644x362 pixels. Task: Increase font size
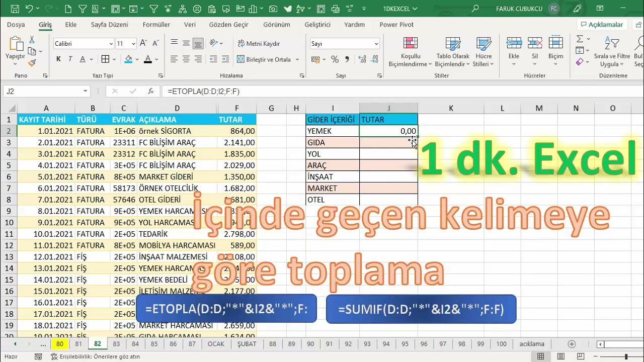tap(143, 44)
